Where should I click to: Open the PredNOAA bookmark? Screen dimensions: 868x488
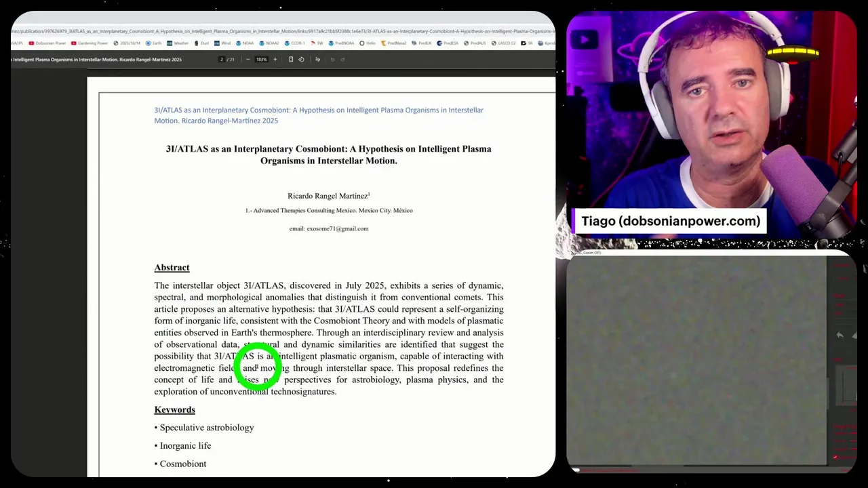click(341, 43)
